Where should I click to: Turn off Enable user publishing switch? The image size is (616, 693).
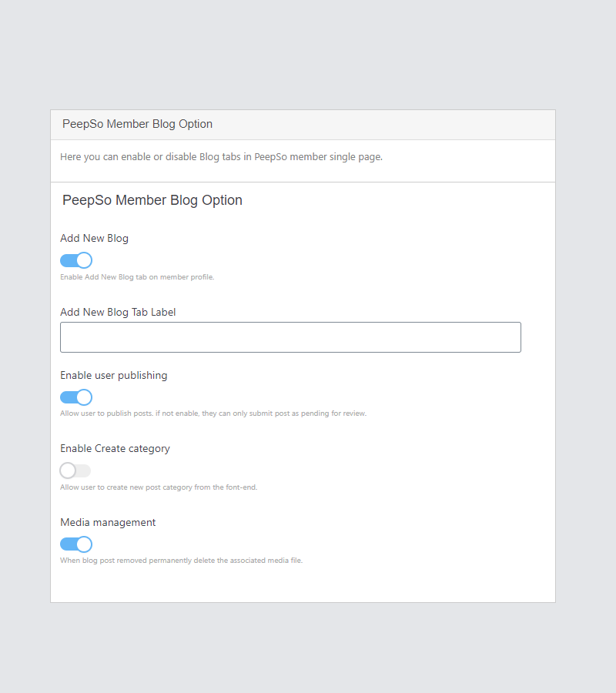click(75, 397)
